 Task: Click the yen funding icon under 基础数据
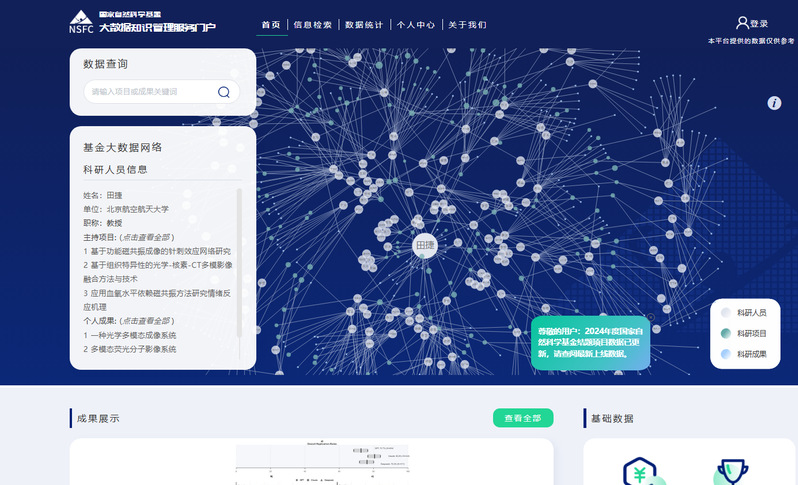point(639,473)
